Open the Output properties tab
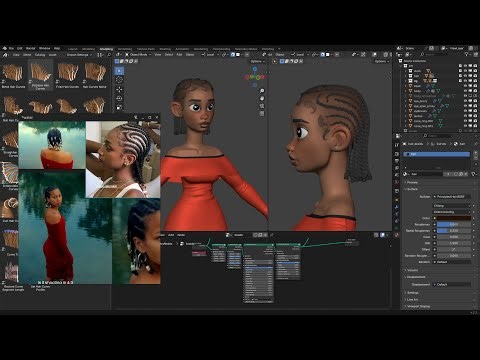480x360 pixels. click(397, 161)
